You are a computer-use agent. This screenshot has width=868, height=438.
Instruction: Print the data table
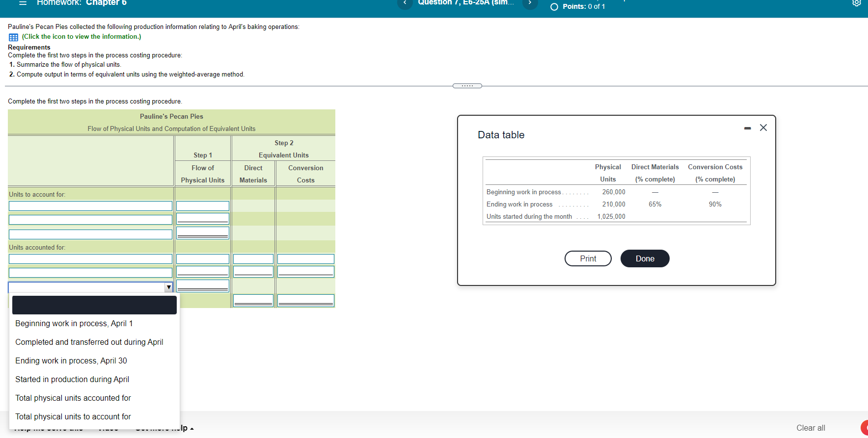coord(588,258)
